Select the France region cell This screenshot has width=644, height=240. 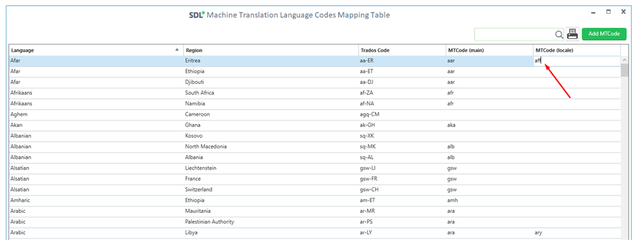[x=271, y=179]
